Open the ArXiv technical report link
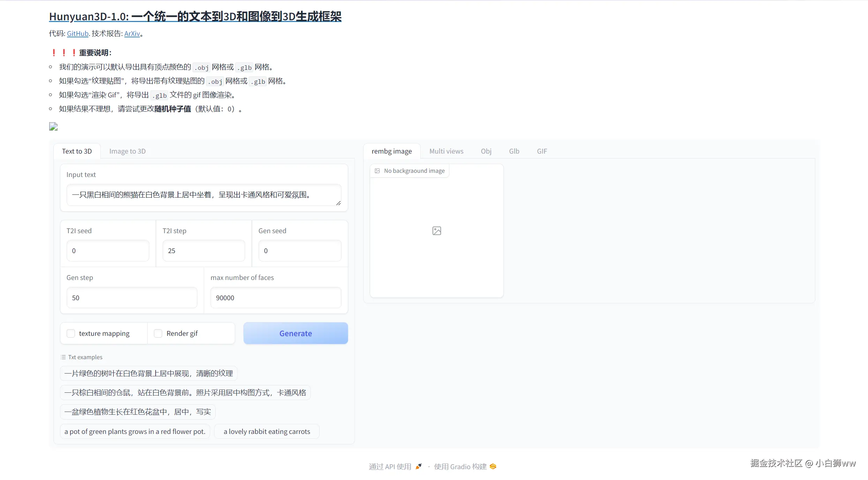868x480 pixels. (132, 34)
